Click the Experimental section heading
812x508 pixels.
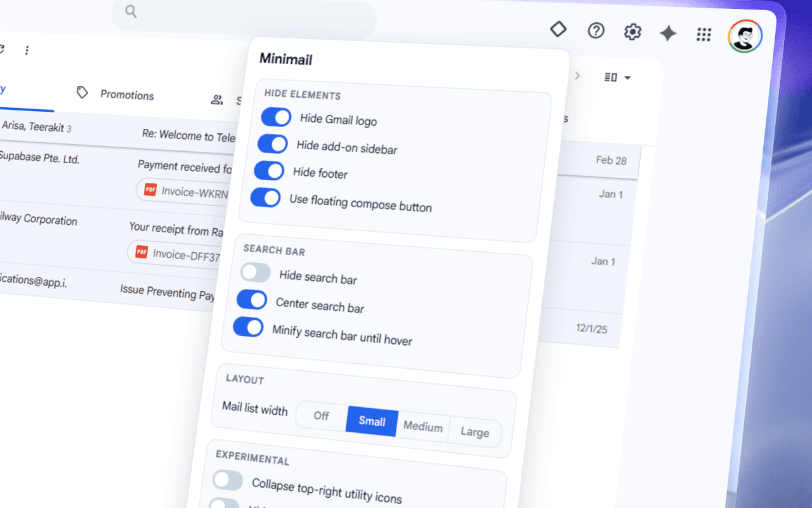click(252, 458)
